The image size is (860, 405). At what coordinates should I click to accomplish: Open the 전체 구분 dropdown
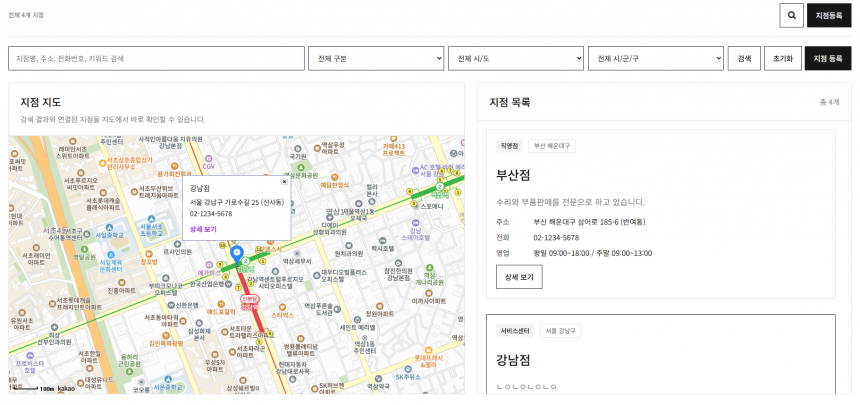click(376, 58)
